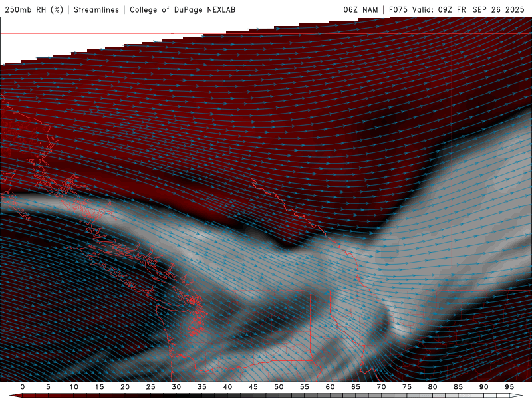Click the '5' colorbar scale label
This screenshot has height=399, width=532.
pyautogui.click(x=48, y=387)
